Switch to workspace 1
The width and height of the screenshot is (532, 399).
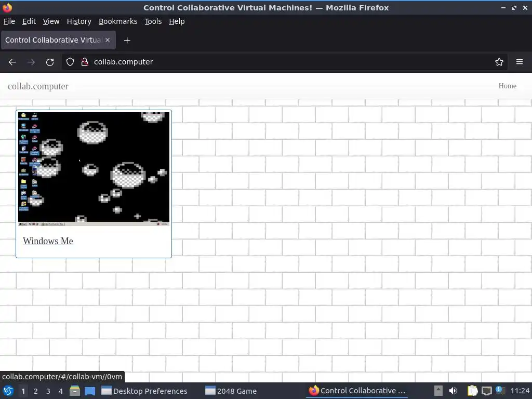click(x=23, y=391)
